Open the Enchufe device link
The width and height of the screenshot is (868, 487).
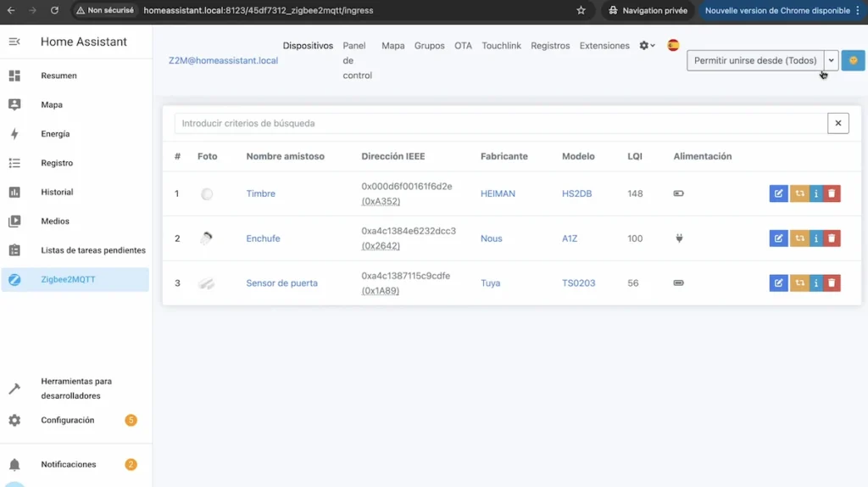263,238
